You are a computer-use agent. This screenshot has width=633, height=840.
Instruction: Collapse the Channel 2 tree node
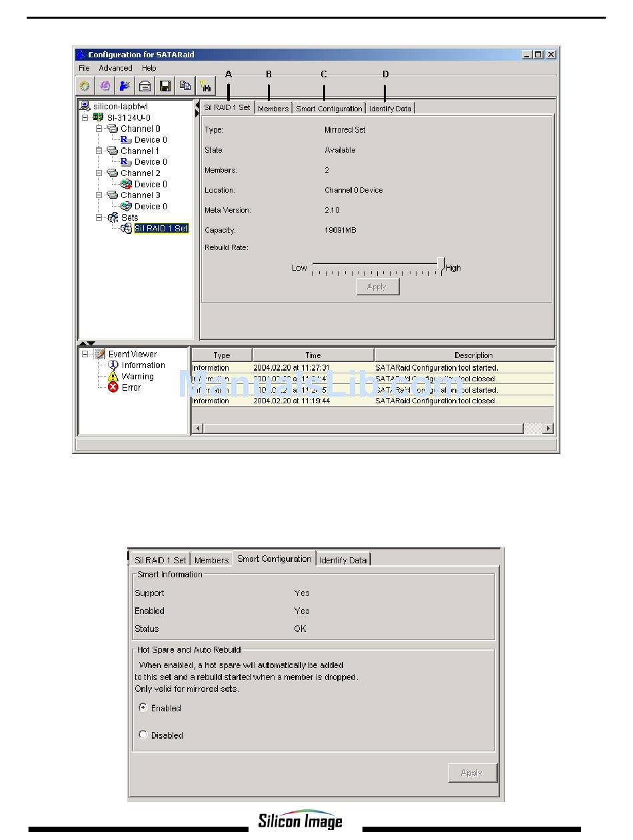(99, 173)
